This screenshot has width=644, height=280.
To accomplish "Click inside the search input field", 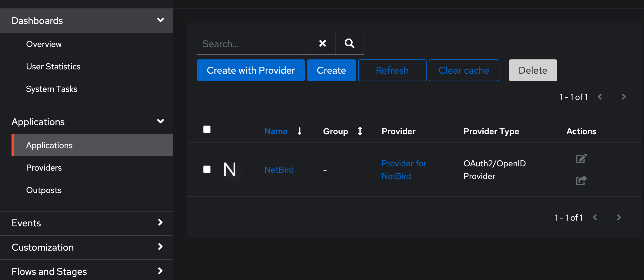I will tap(252, 43).
